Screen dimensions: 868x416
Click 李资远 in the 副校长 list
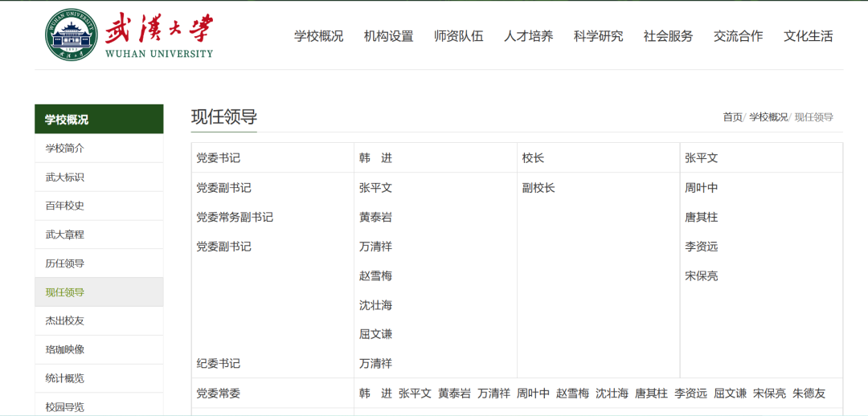[702, 247]
